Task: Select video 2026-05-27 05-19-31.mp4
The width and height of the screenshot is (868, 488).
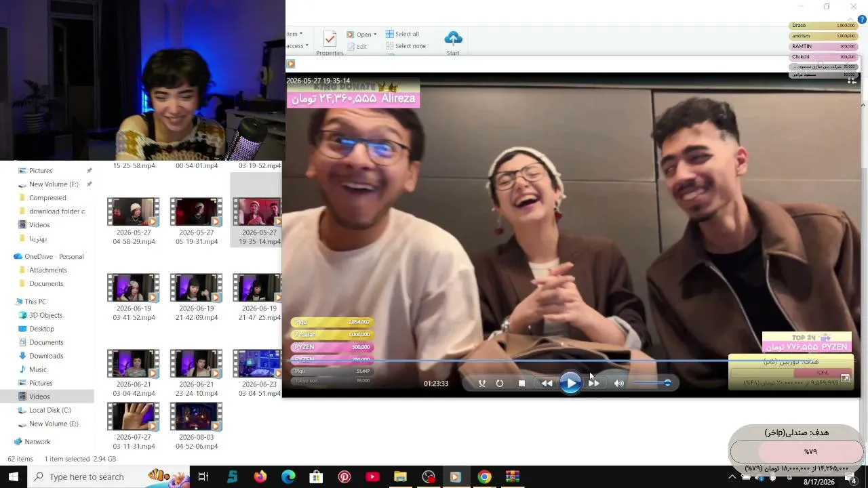Action: pos(197,222)
